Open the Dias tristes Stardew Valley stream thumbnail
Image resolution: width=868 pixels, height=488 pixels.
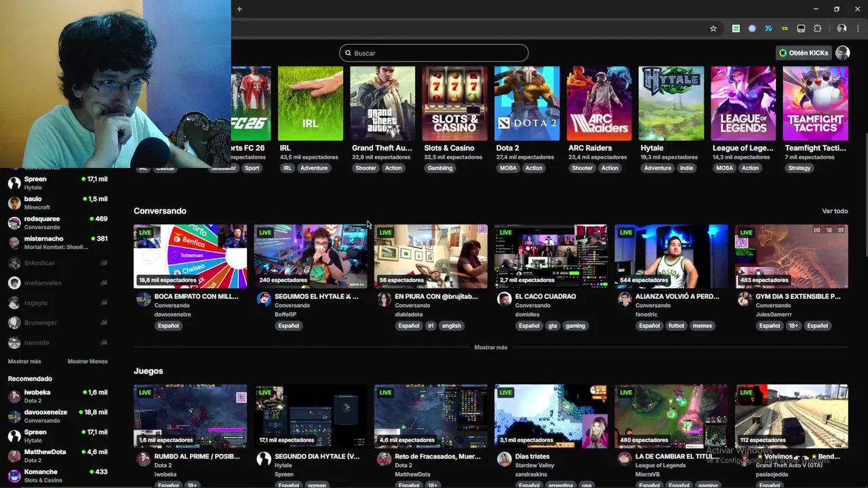(551, 416)
